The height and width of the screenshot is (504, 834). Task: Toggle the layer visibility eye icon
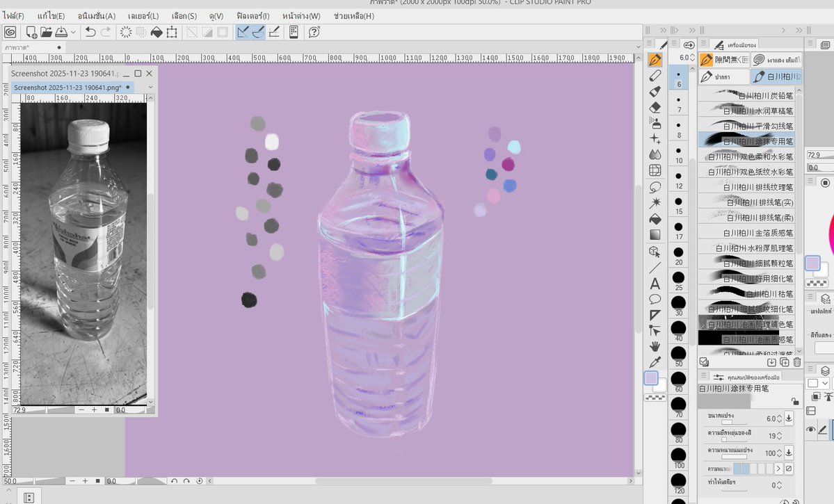click(811, 429)
